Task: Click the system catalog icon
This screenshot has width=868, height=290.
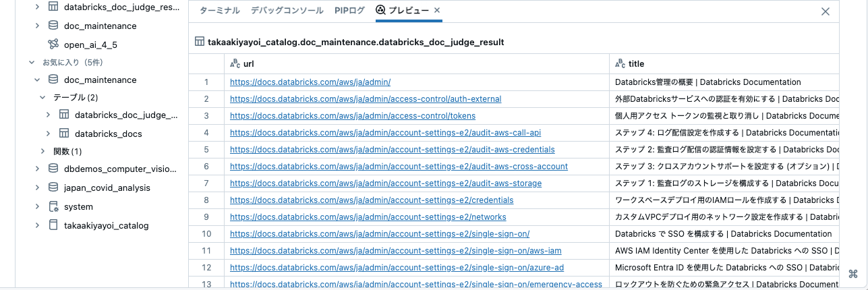Action: (x=53, y=206)
